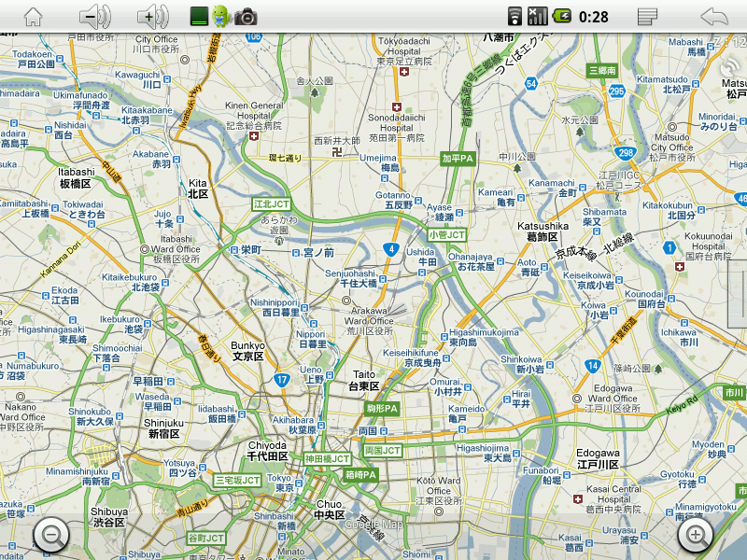The width and height of the screenshot is (747, 560).
Task: Tap the mobile signal status icon
Action: tap(538, 16)
